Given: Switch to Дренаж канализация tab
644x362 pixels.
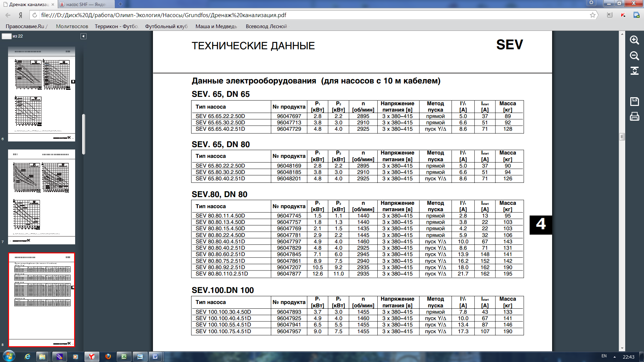Looking at the screenshot, I should click(29, 4).
